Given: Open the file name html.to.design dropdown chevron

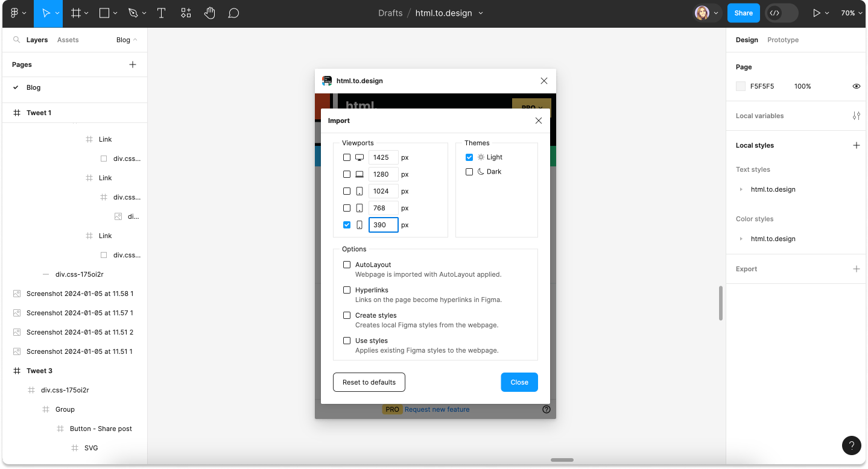Looking at the screenshot, I should point(481,13).
